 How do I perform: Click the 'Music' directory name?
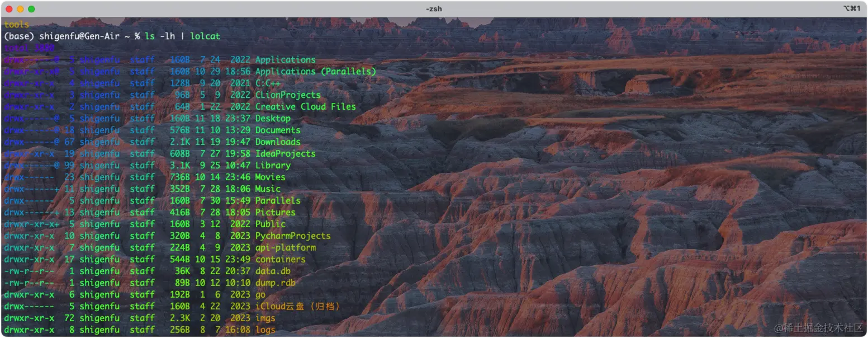[268, 189]
